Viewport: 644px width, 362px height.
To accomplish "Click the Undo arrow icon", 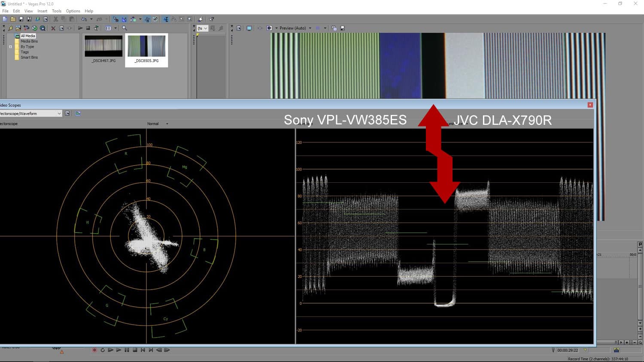I will coord(84,19).
